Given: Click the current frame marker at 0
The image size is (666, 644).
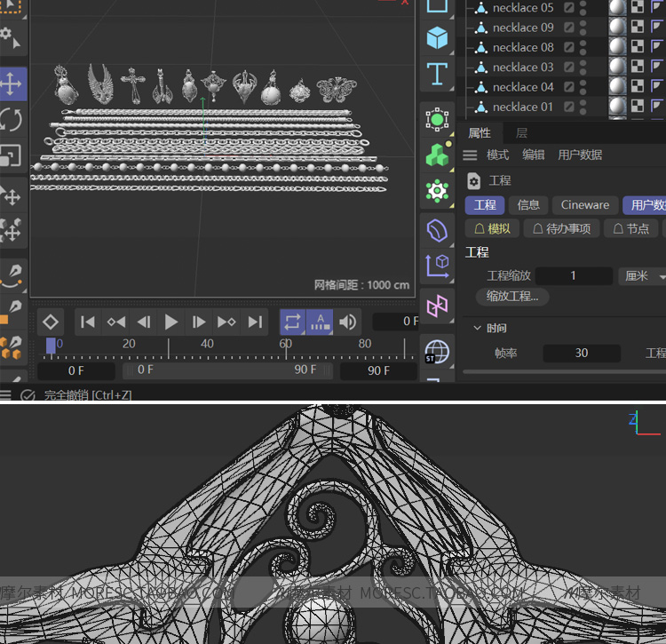Looking at the screenshot, I should point(51,346).
